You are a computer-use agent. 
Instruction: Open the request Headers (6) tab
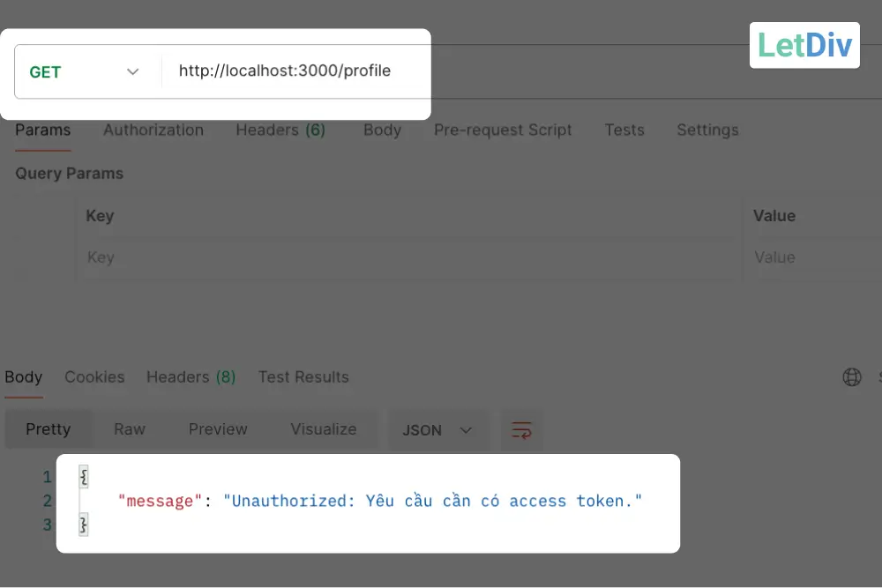click(x=280, y=130)
